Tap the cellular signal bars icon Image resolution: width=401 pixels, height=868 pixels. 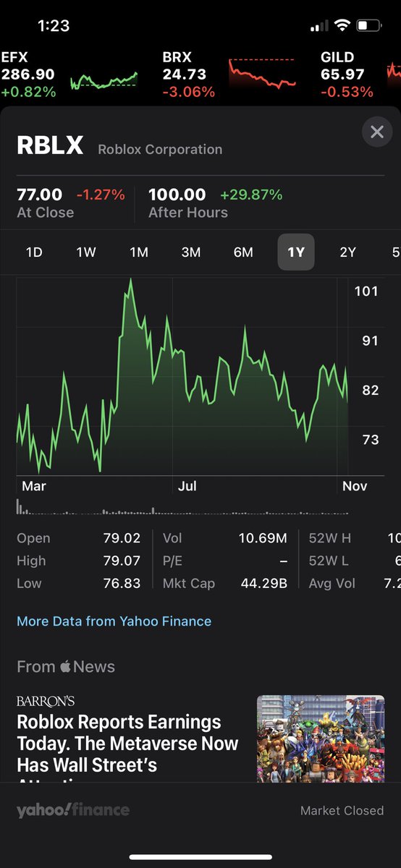[x=318, y=27]
